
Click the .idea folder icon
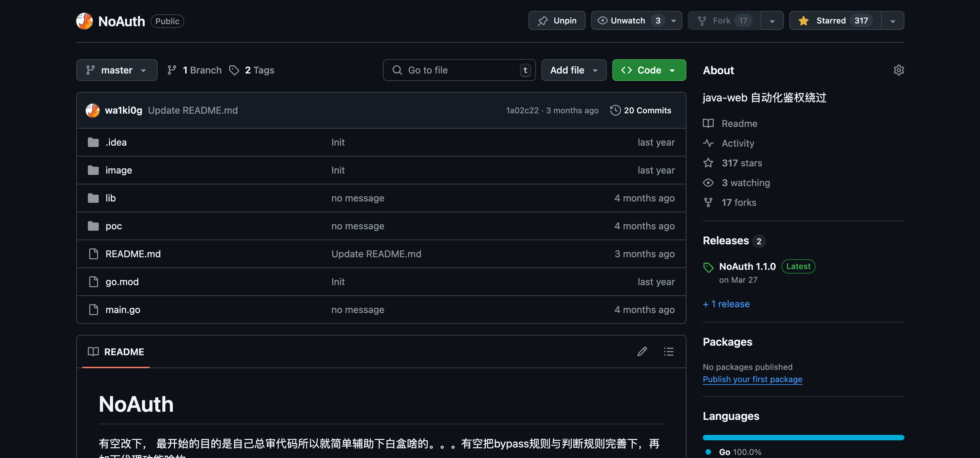tap(93, 142)
